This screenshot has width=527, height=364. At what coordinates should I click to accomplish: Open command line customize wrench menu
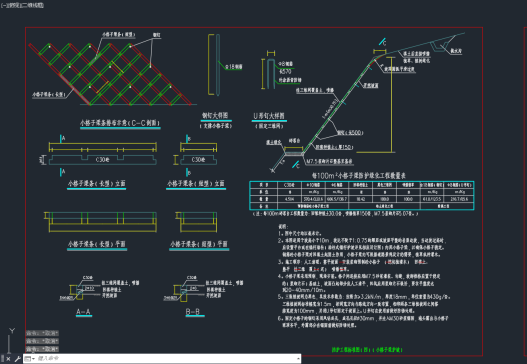(17, 359)
